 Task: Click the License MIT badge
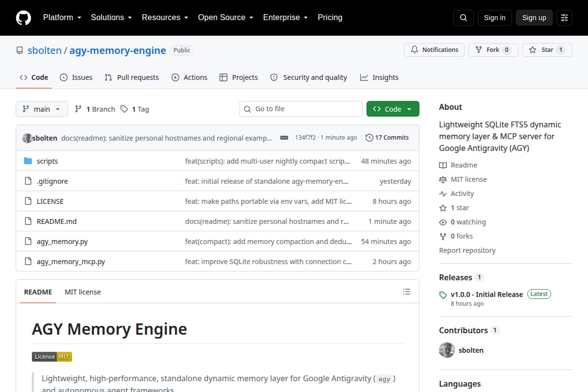coord(52,357)
